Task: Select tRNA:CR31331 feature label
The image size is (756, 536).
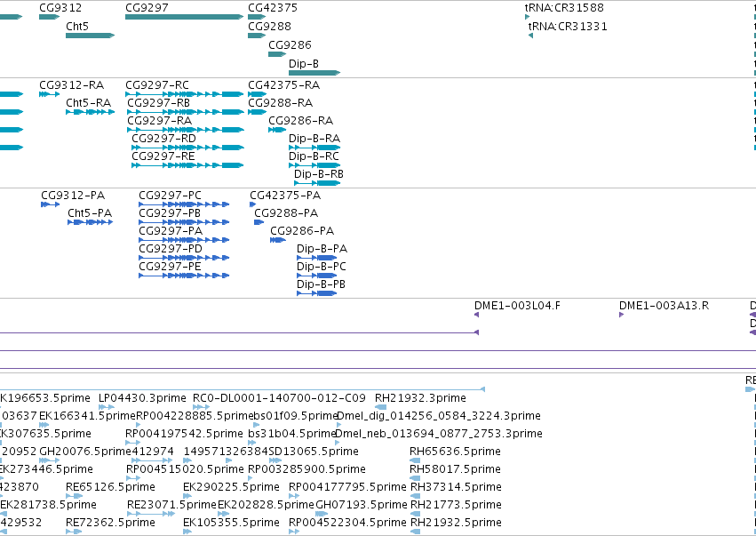Action: [x=568, y=26]
